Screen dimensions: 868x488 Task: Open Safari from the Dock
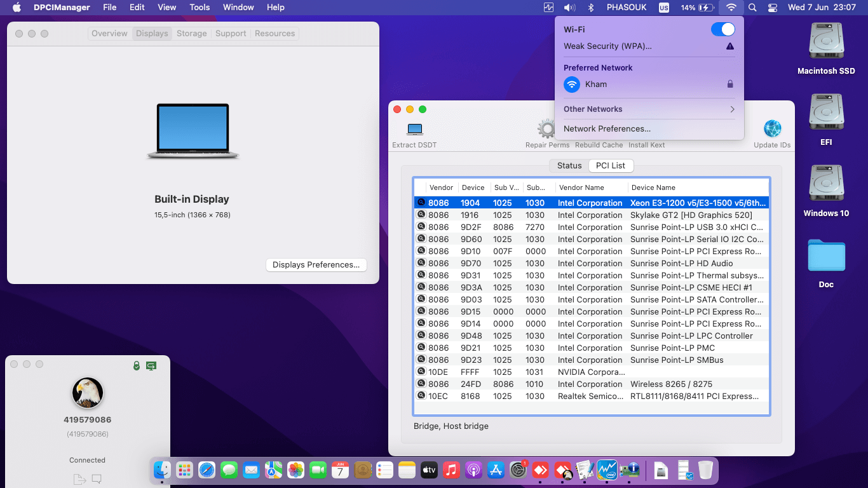pos(206,470)
